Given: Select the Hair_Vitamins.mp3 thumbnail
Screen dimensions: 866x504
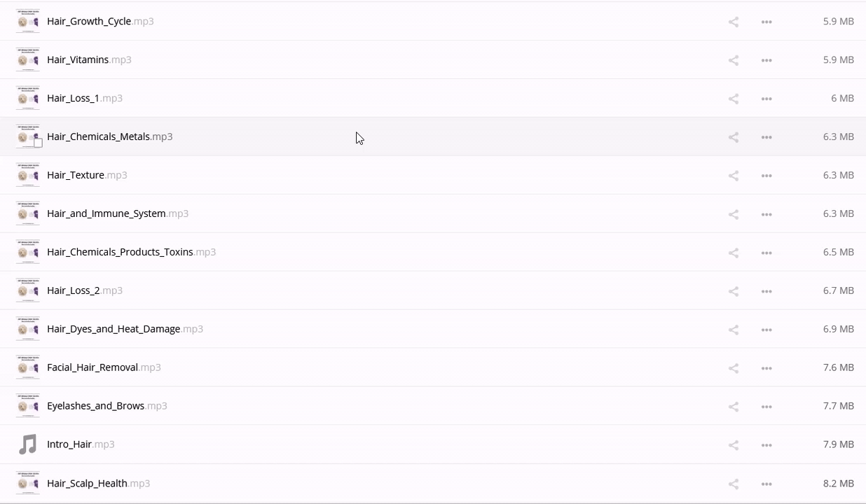Looking at the screenshot, I should tap(27, 60).
